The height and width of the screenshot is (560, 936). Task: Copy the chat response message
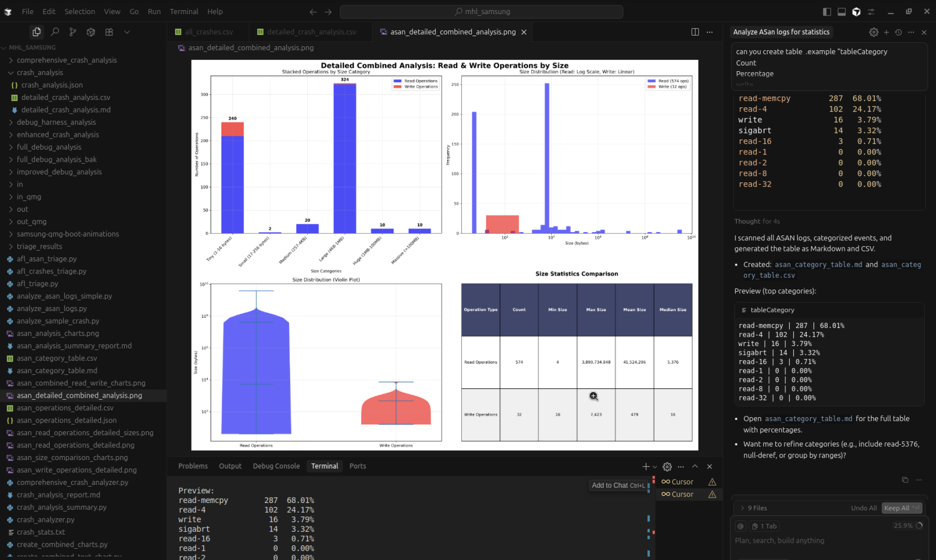(905, 480)
